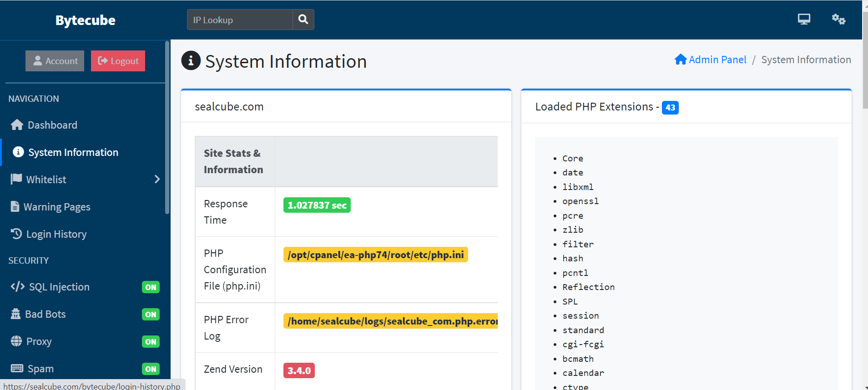Click the IP Lookup search field
This screenshot has width=868, height=390.
240,20
